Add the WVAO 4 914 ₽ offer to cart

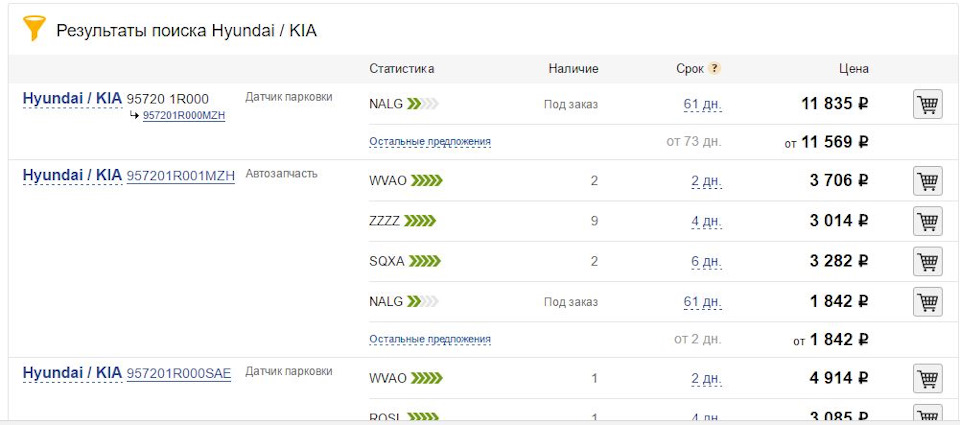click(x=927, y=379)
